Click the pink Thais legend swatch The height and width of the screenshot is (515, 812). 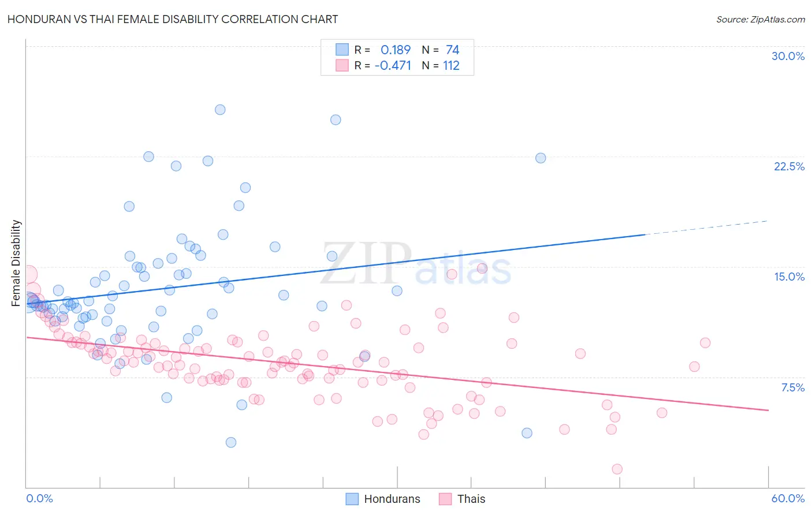click(445, 499)
